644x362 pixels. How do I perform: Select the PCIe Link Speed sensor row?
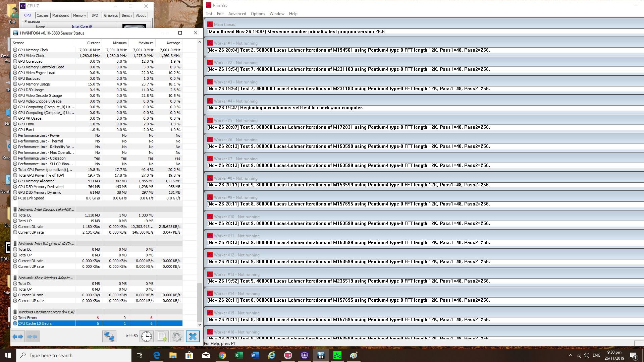click(97, 198)
